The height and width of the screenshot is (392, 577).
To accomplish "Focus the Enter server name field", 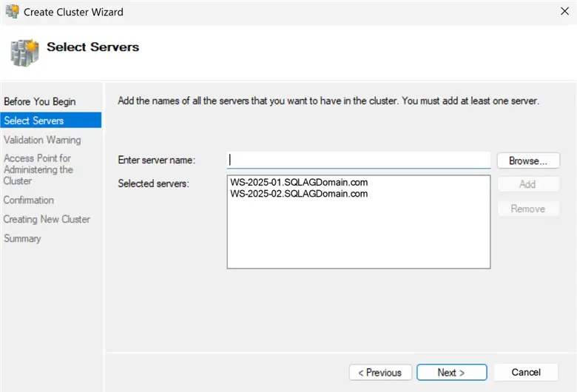I will coord(359,160).
